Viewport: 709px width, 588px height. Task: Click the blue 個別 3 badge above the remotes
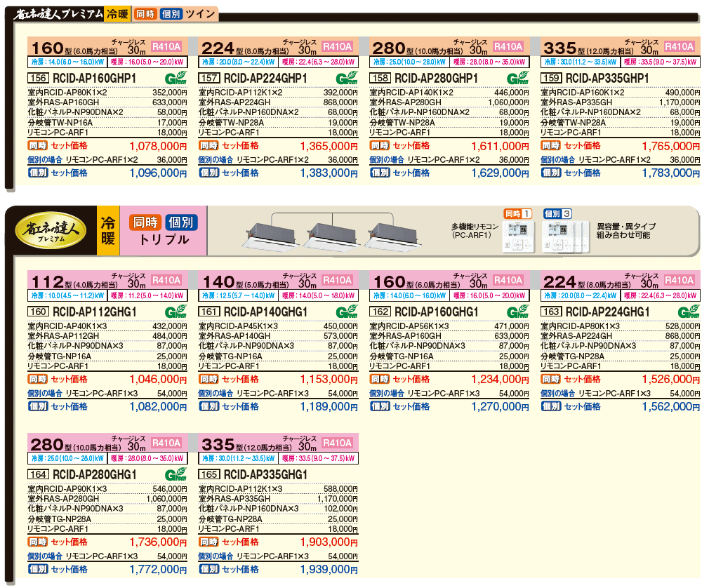[557, 213]
